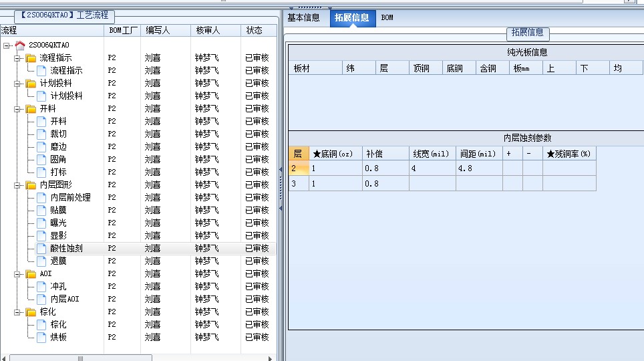Select the 棕化 child process step

click(x=58, y=325)
